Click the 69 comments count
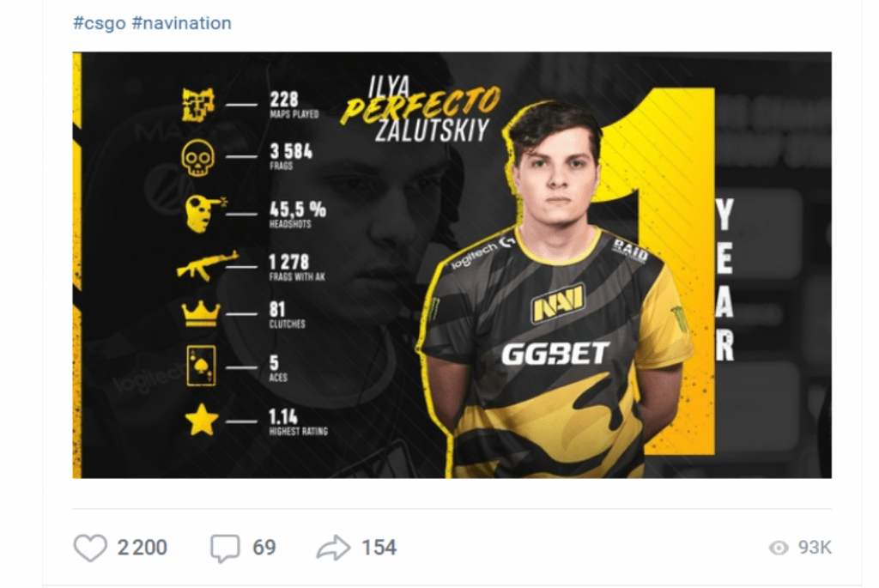The height and width of the screenshot is (588, 879). [x=264, y=548]
